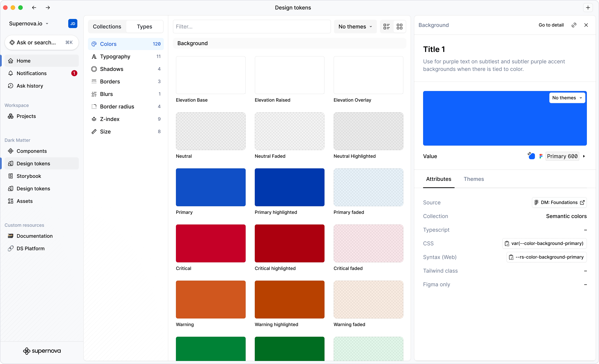Copy the CSS variable with the clipboard icon
Image resolution: width=599 pixels, height=364 pixels.
(x=507, y=243)
